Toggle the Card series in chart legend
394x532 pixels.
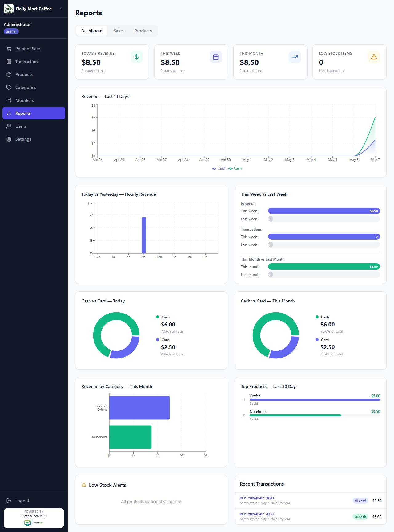point(219,168)
